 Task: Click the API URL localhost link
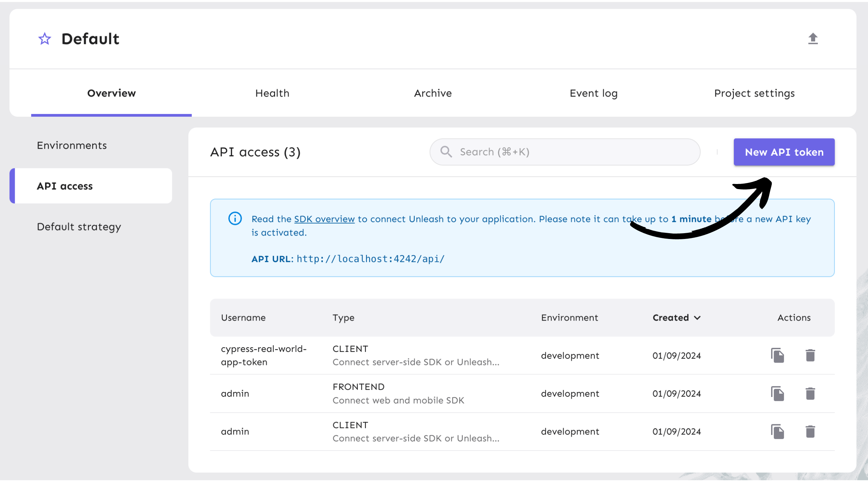pyautogui.click(x=371, y=258)
